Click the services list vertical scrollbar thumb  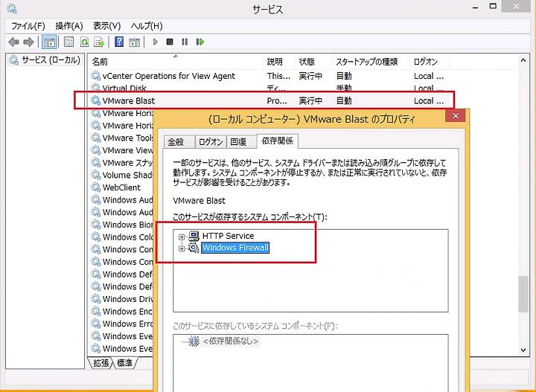[523, 294]
